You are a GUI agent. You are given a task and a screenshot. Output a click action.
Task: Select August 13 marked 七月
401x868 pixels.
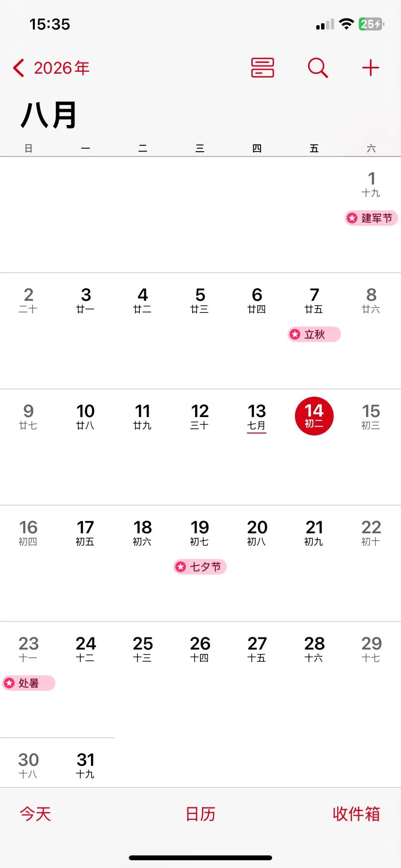point(257,417)
